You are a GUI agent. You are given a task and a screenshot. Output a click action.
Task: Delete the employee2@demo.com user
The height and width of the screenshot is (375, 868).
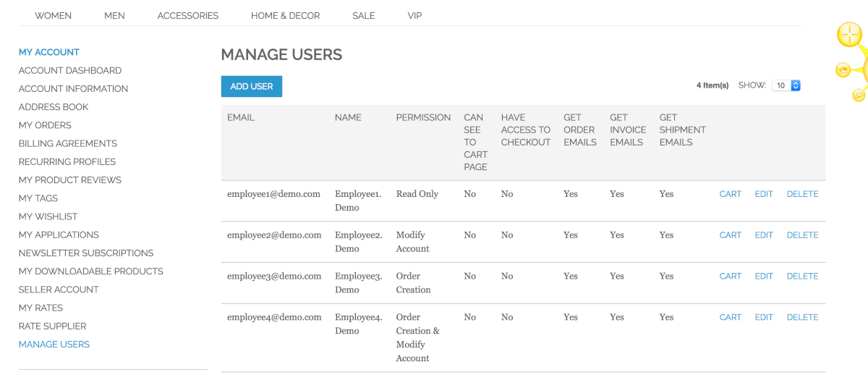(x=802, y=235)
